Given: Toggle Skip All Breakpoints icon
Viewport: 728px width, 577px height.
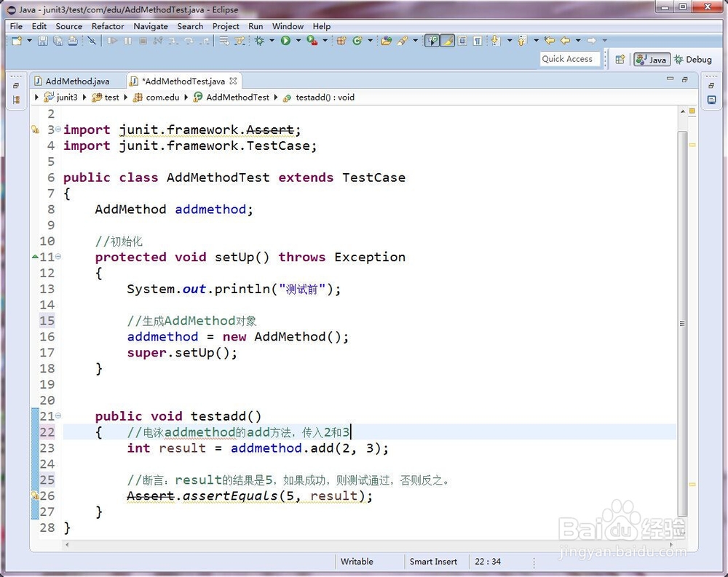Looking at the screenshot, I should click(92, 41).
